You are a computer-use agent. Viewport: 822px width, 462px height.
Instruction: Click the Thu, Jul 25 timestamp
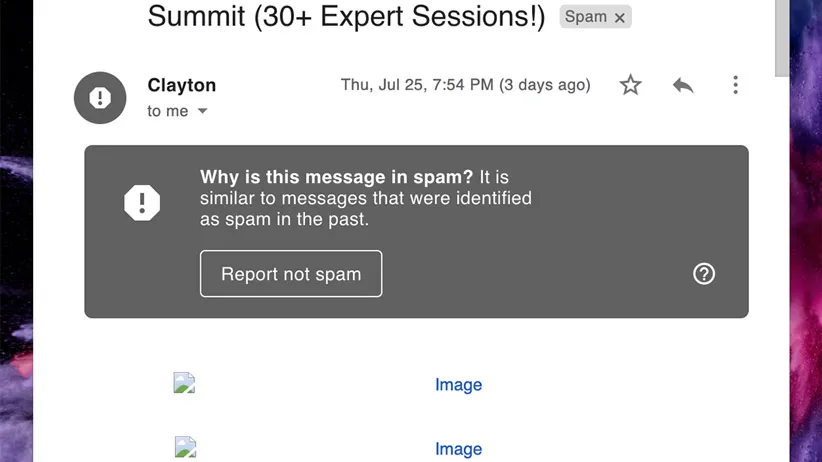465,85
